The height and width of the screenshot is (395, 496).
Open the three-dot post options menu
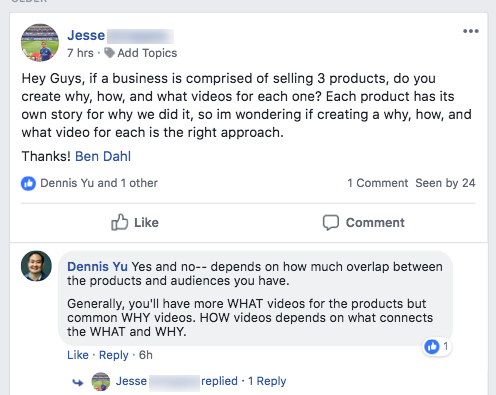(x=471, y=31)
